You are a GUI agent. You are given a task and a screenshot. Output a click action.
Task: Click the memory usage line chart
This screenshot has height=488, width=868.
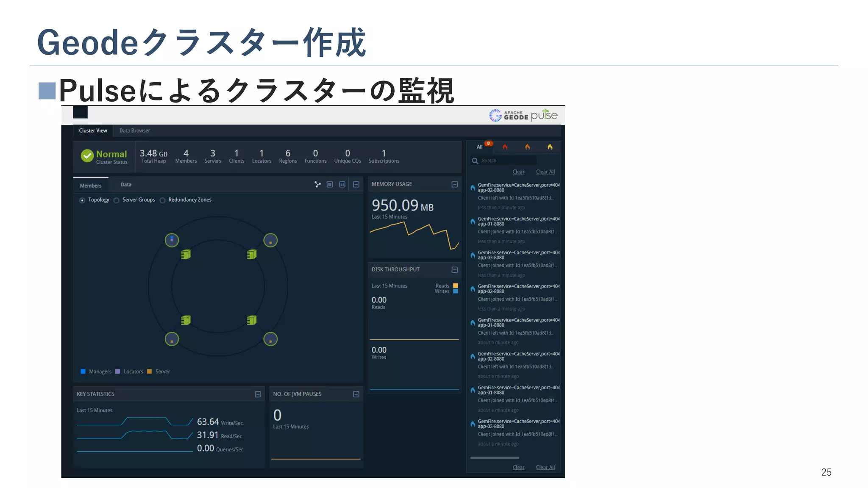click(414, 236)
